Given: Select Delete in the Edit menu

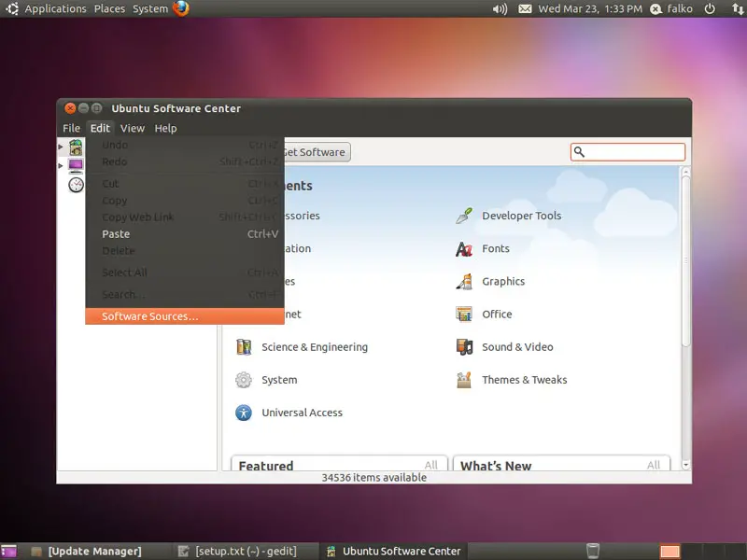Looking at the screenshot, I should coord(185,250).
